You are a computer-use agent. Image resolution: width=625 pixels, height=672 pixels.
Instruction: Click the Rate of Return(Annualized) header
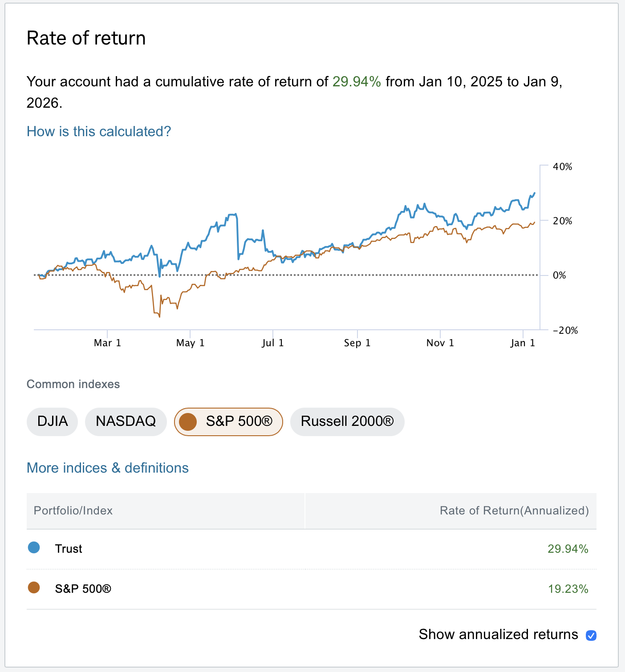tap(514, 510)
